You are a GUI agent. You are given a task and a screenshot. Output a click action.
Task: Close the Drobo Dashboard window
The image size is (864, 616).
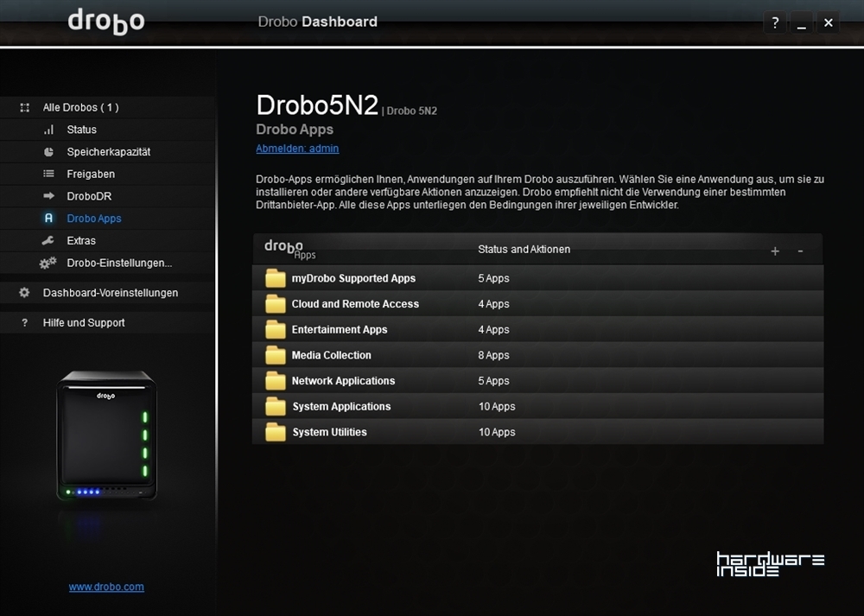coord(829,22)
